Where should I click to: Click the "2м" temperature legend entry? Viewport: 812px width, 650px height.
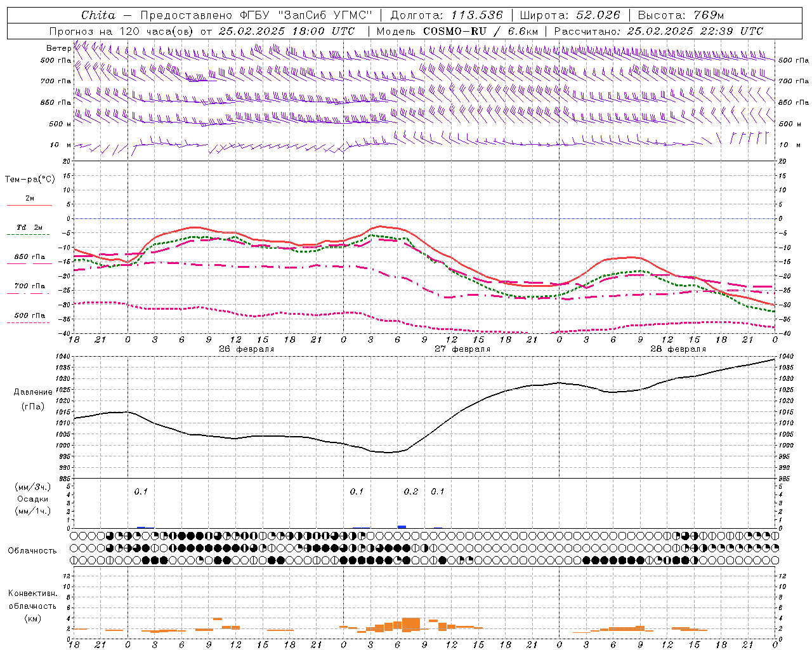point(30,199)
